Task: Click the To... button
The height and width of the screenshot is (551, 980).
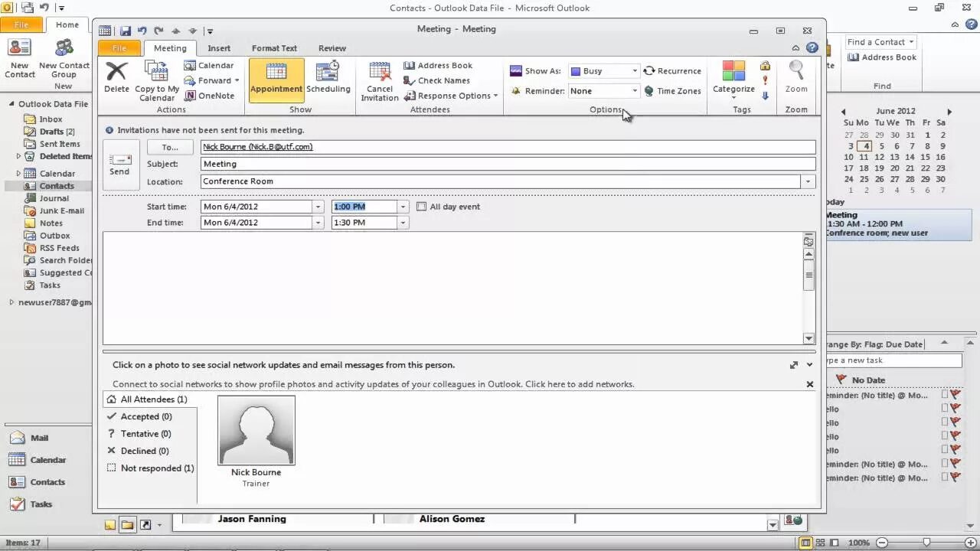Action: point(170,147)
